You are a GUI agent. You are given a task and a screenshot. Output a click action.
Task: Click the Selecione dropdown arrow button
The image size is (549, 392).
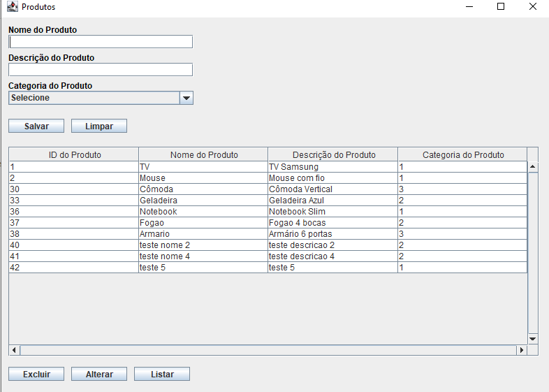pos(186,98)
